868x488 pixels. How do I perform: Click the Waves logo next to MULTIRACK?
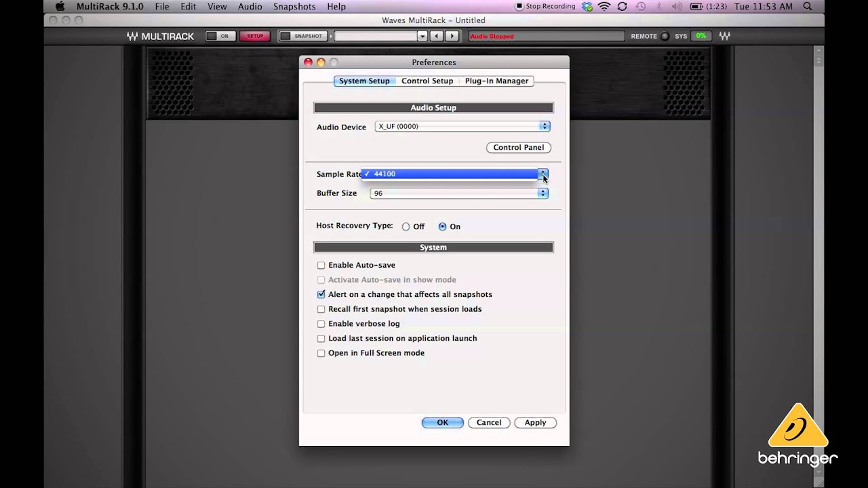tap(133, 36)
